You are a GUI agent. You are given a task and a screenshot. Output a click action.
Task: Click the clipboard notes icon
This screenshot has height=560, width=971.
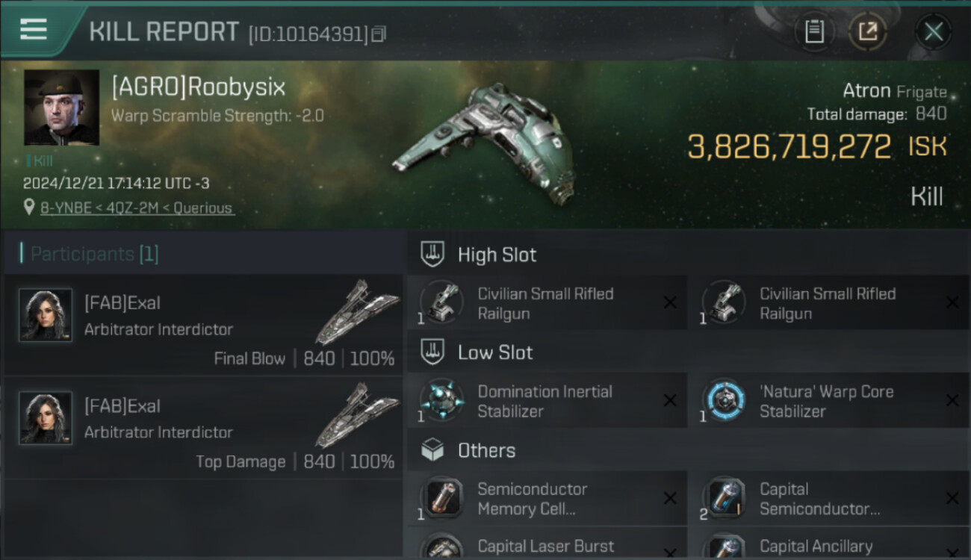(814, 31)
